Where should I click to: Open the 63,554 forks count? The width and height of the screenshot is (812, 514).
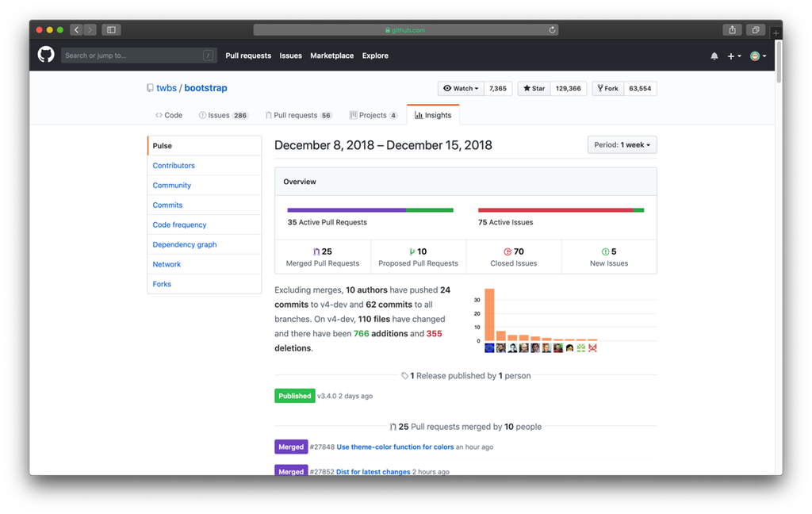coord(640,89)
